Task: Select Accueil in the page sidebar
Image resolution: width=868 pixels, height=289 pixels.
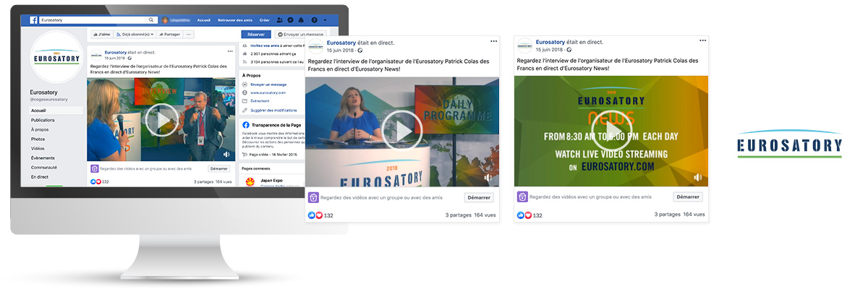Action: 56,111
